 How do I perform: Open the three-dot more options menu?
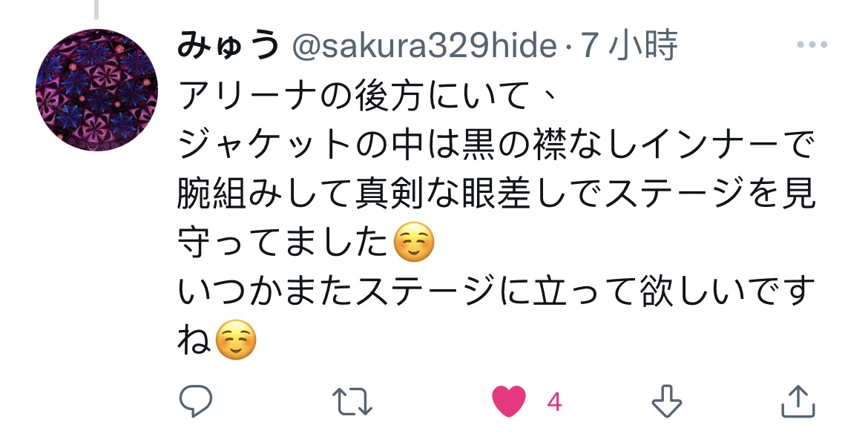pos(812,44)
